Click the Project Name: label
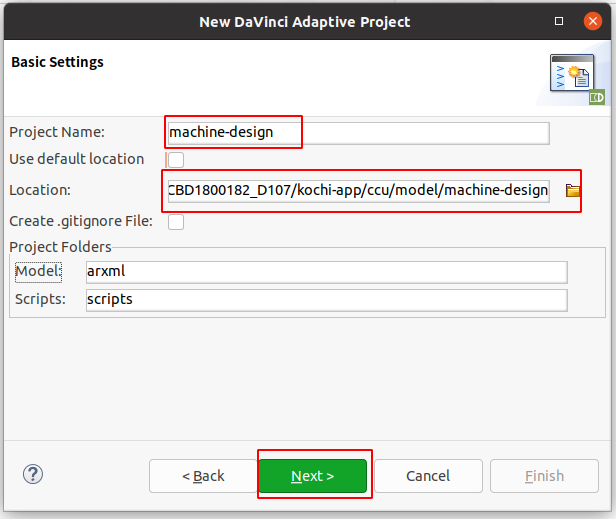 tap(57, 132)
